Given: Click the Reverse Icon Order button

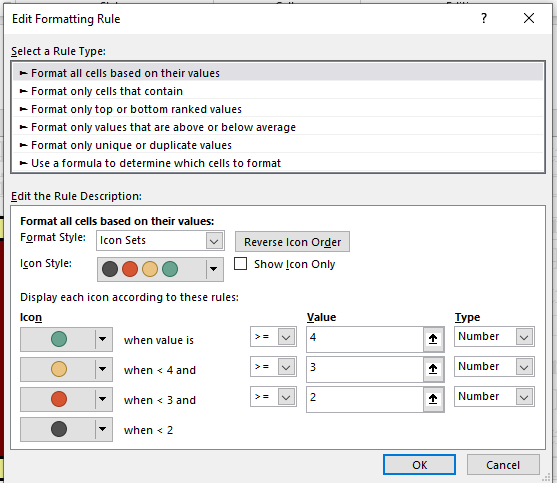Looking at the screenshot, I should click(292, 242).
